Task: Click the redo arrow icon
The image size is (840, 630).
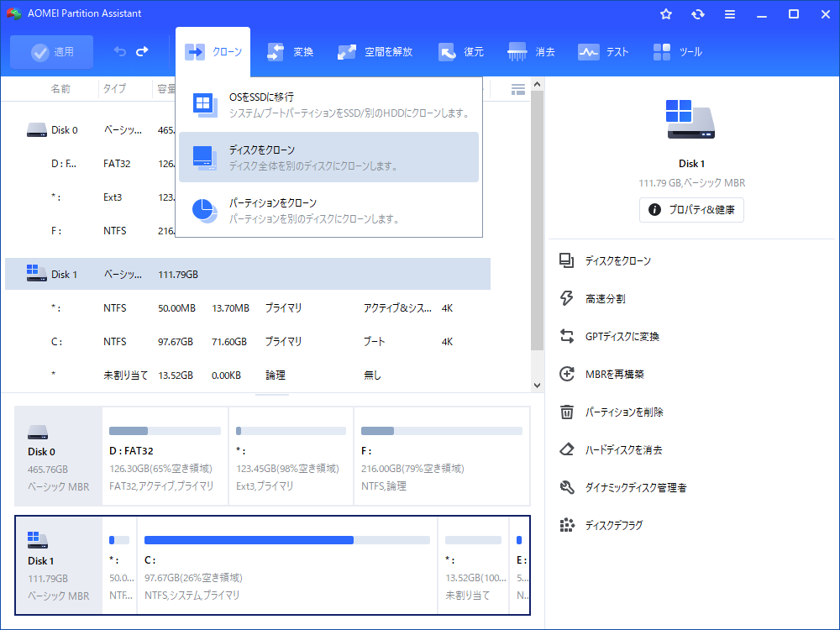Action: (142, 51)
